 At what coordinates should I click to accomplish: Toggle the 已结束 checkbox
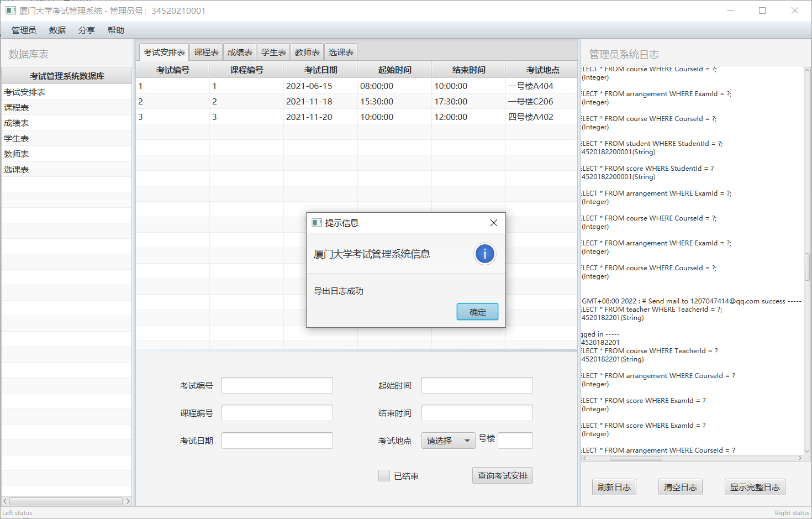384,475
